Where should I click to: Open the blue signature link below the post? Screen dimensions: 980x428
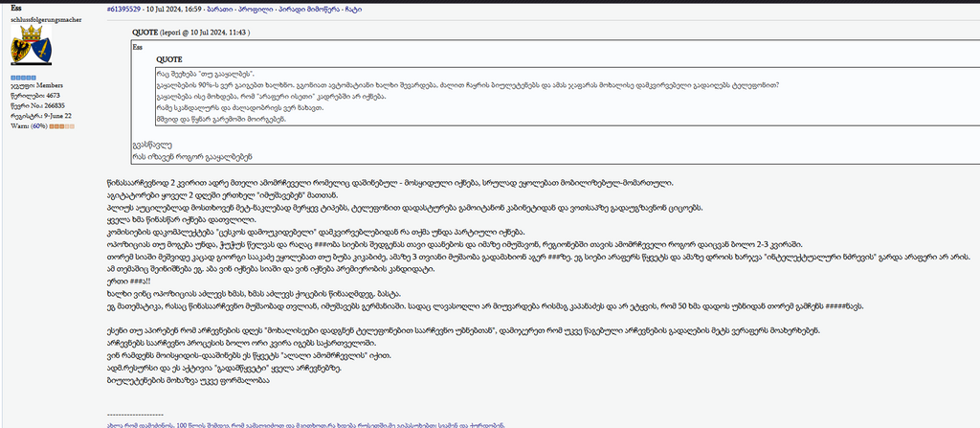[306, 425]
